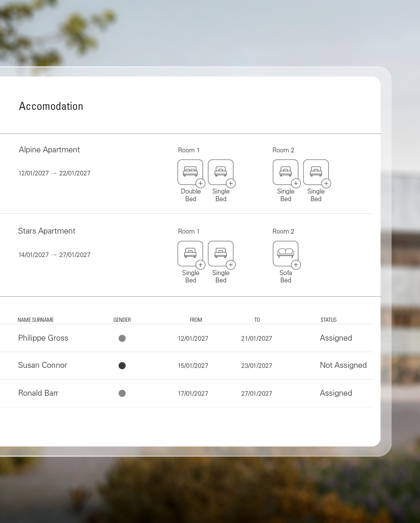
Task: Click plus badge on Stars Room 1 second Single Bed
Action: 231,265
